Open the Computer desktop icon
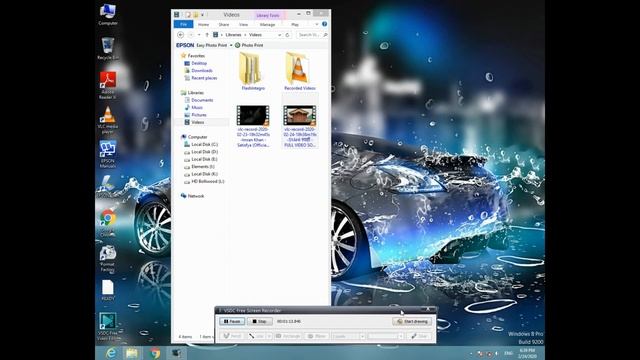The height and width of the screenshot is (360, 640). (x=108, y=14)
